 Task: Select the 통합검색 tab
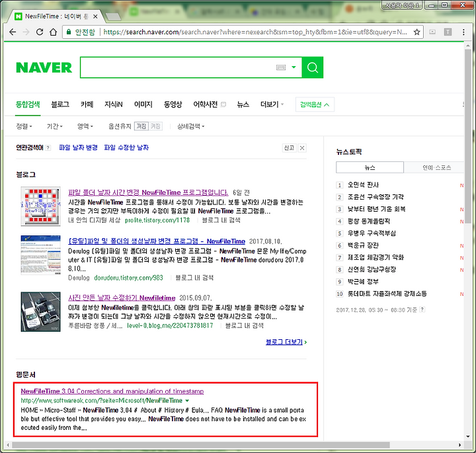coord(28,104)
